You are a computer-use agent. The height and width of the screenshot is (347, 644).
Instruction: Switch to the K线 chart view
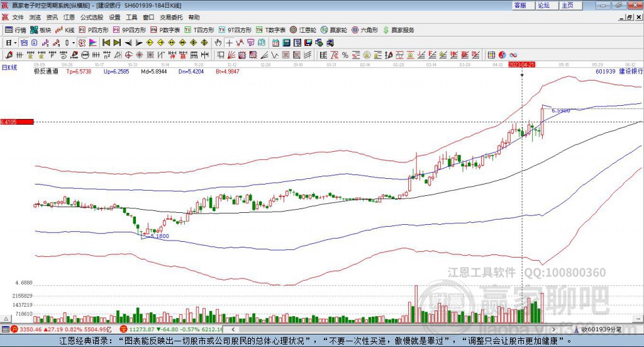65,30
